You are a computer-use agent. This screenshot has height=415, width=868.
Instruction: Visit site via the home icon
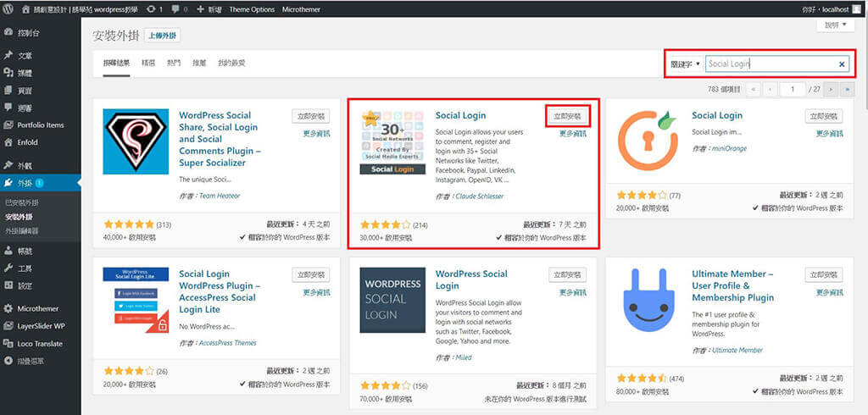(x=26, y=9)
